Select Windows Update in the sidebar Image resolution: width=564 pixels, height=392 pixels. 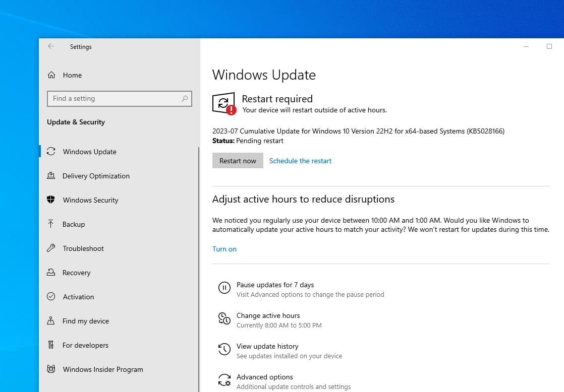[x=89, y=152]
